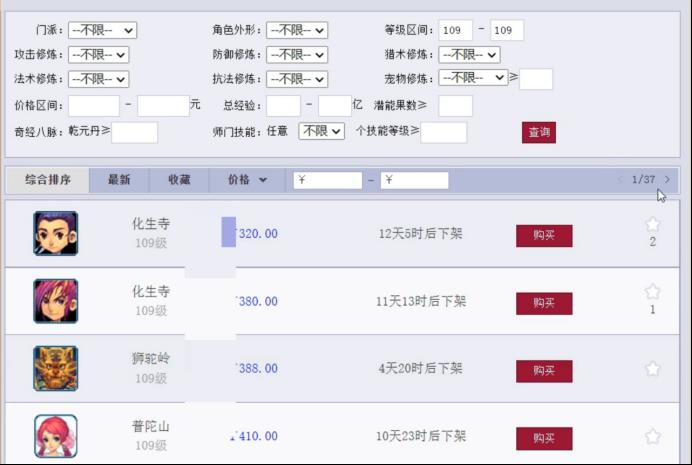
Task: Click the text 12天5时后下架
Action: pyautogui.click(x=421, y=233)
